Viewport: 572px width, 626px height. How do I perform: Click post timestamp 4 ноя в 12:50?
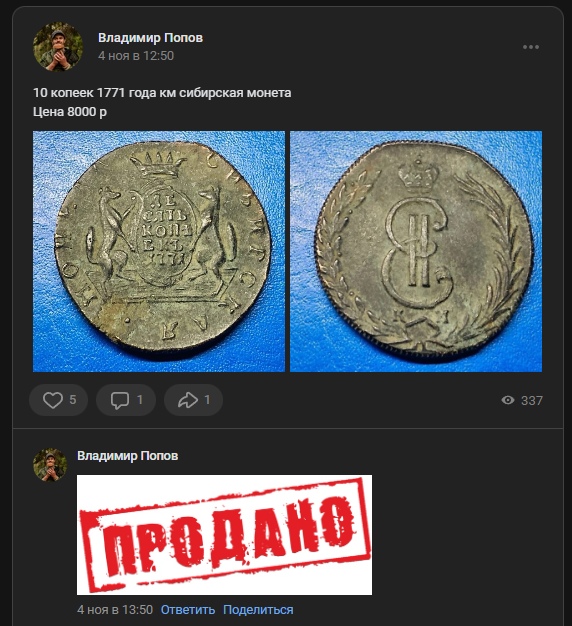(x=136, y=55)
